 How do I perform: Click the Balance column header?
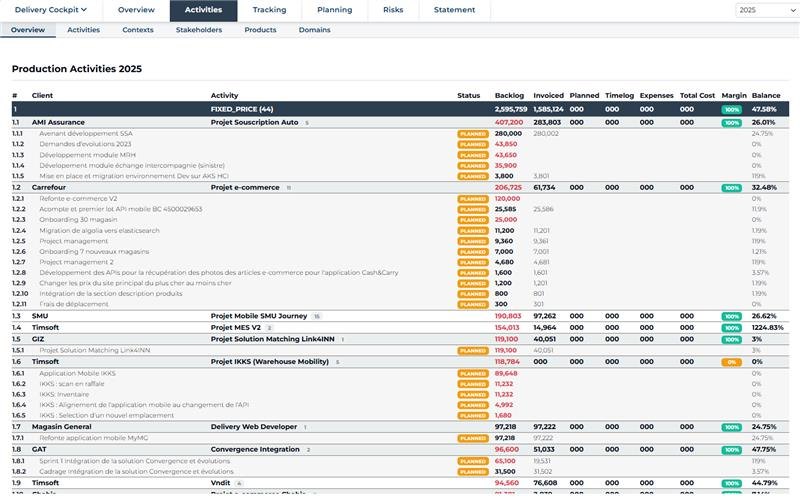[x=765, y=95]
